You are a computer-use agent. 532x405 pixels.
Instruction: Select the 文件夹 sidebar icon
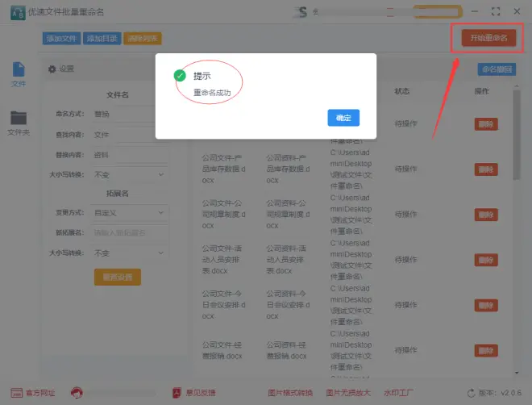19,123
